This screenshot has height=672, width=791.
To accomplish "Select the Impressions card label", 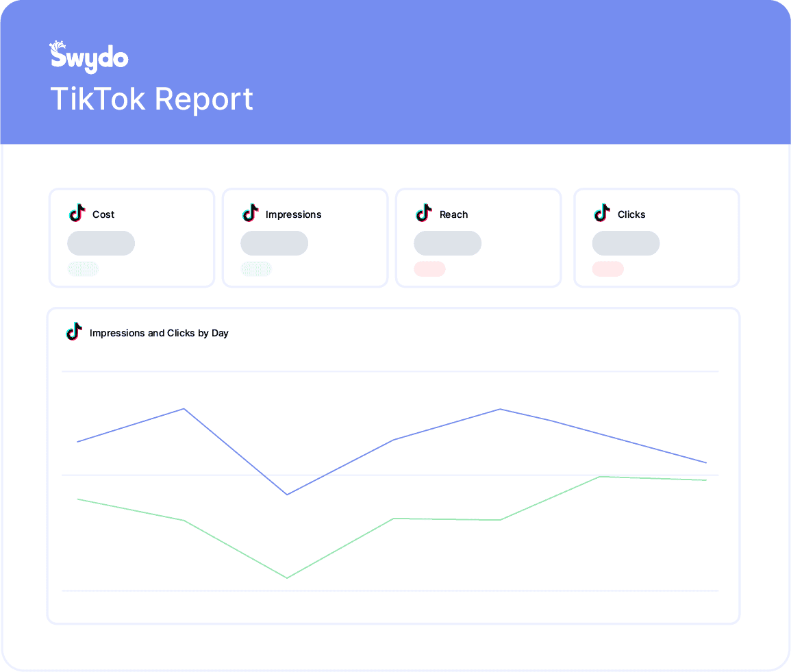I will pos(293,214).
